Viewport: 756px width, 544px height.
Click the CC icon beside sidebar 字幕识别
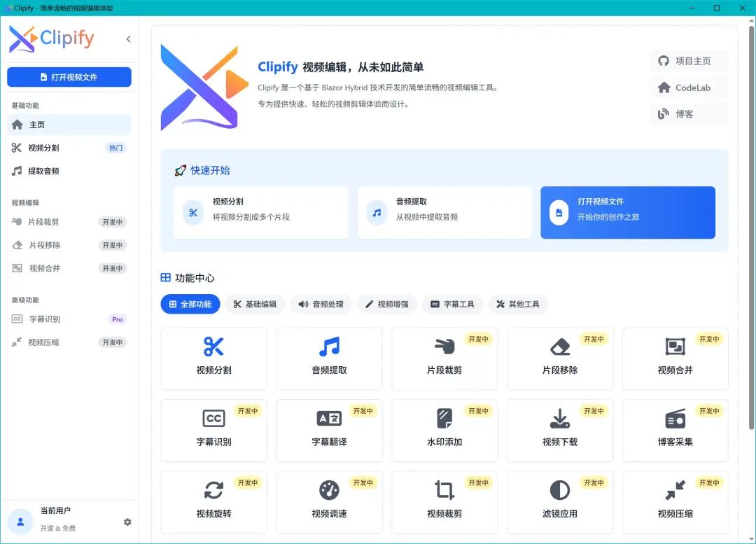coord(17,319)
